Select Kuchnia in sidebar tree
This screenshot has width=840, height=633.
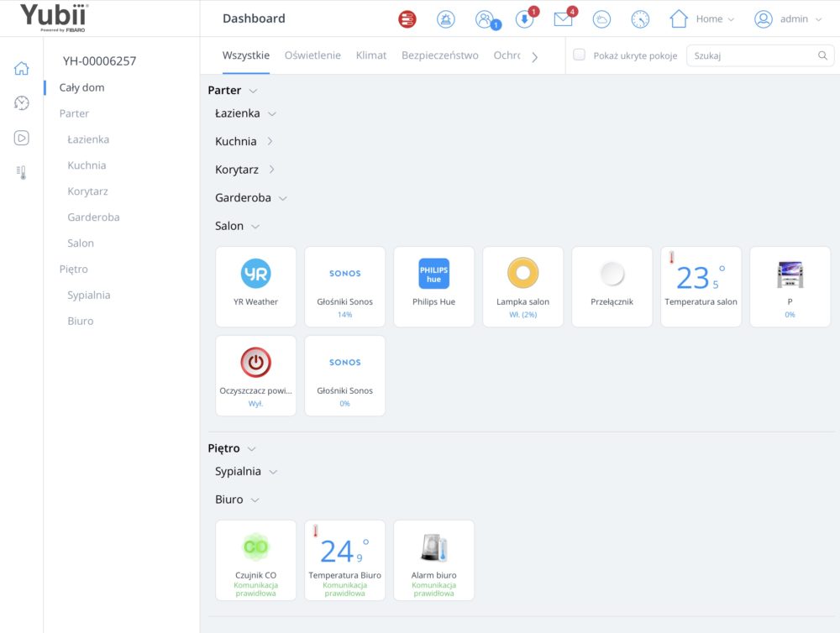87,165
